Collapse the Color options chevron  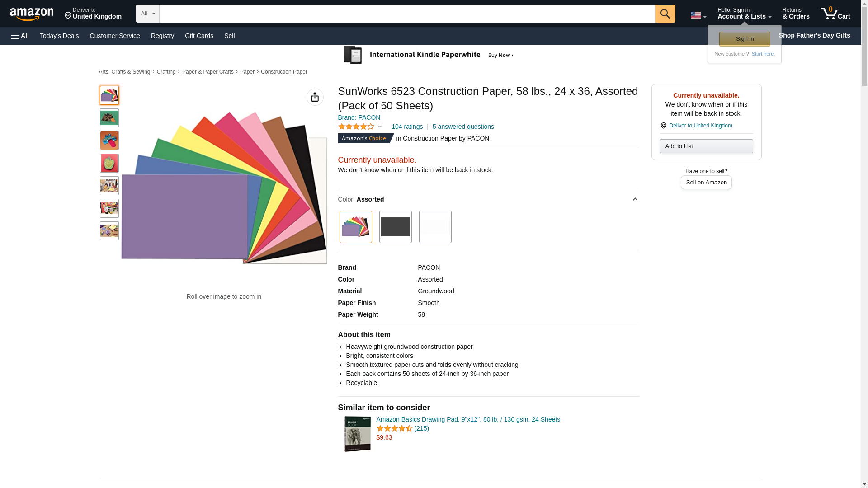[x=635, y=199]
